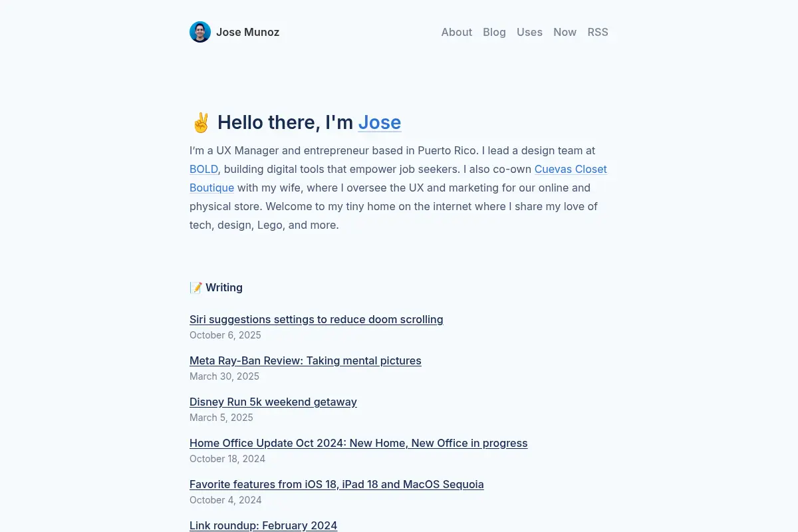Screen dimensions: 798x532
Task: Read Favorite features from iOS 18 post
Action: (x=336, y=484)
